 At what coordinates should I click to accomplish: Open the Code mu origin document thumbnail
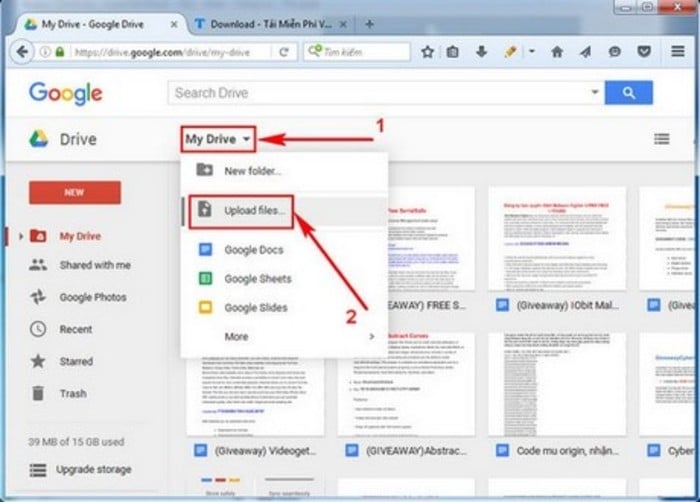[557, 384]
